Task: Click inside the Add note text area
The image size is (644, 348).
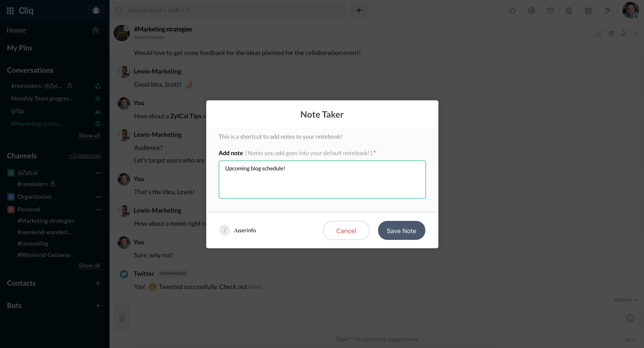Action: (x=322, y=180)
